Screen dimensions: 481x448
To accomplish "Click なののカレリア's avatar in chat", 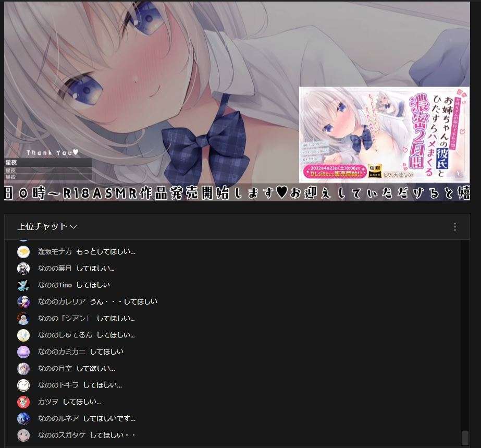I will tap(23, 302).
